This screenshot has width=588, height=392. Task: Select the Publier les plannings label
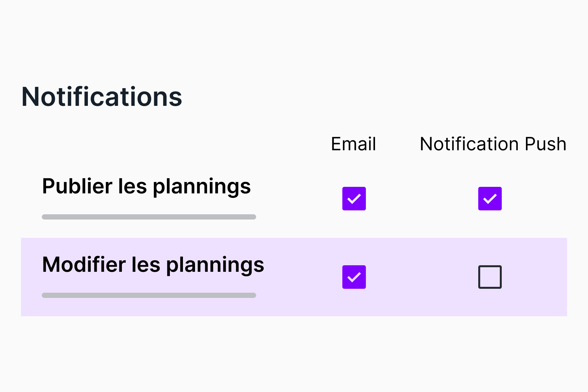[146, 187]
